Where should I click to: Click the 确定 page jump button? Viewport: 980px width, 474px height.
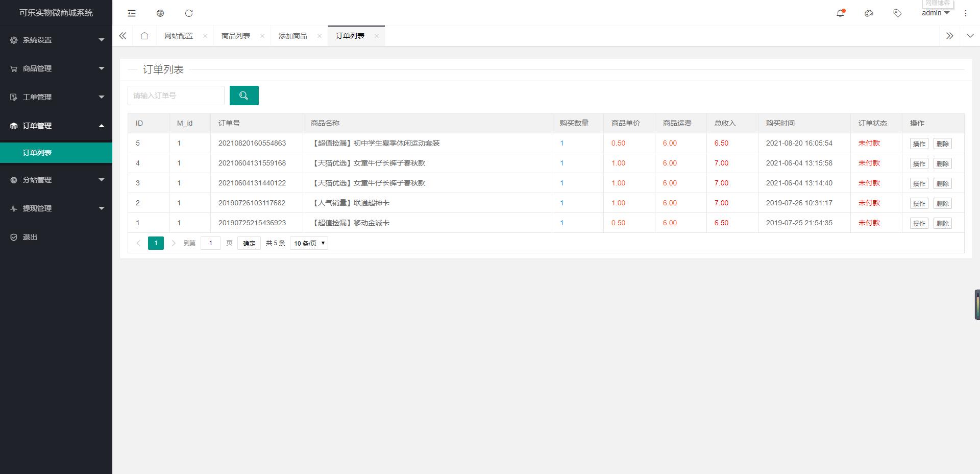click(x=249, y=243)
